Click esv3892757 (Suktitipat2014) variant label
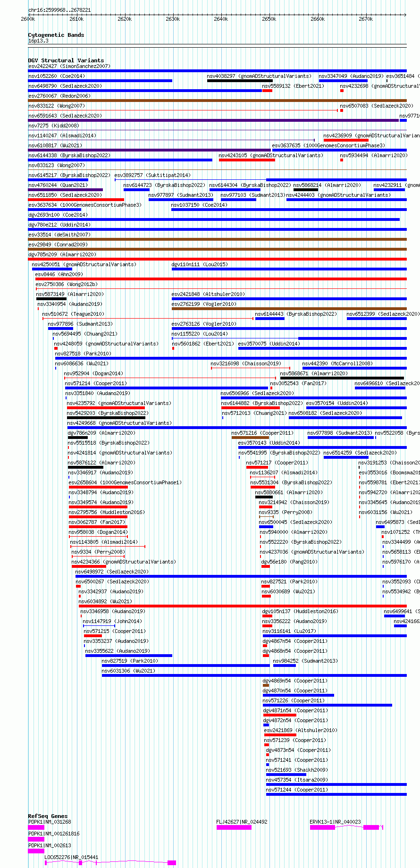Image resolution: width=420 pixels, height=868 pixels. [x=152, y=175]
